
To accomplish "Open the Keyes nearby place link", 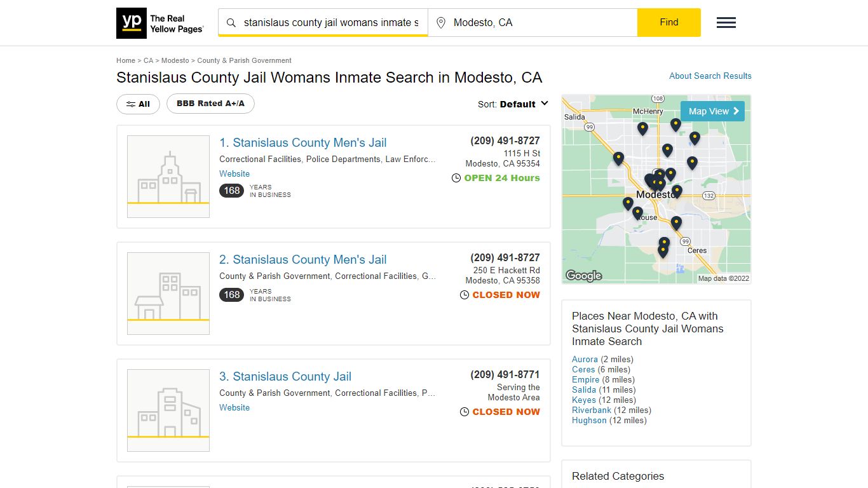I will coord(584,400).
